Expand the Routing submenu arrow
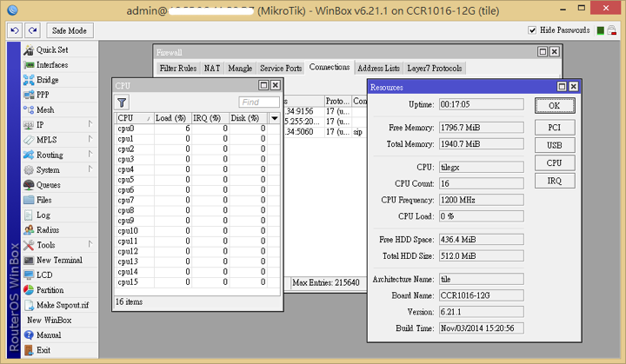The image size is (626, 364). coord(90,154)
